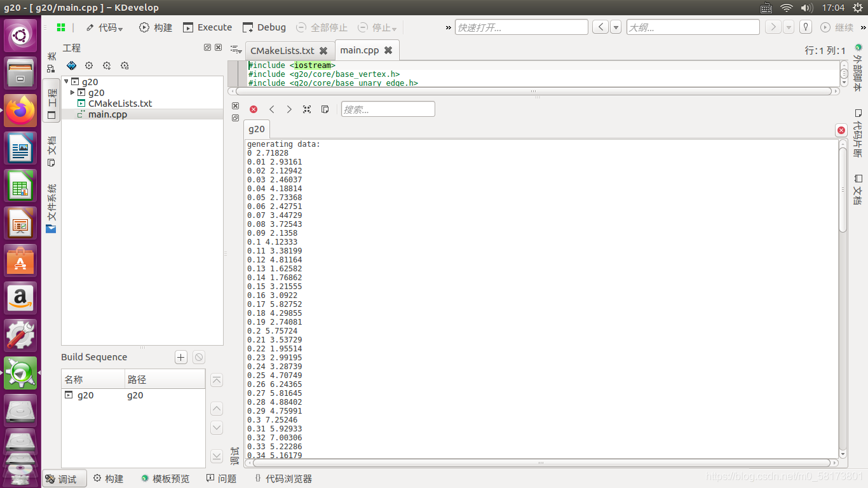Image resolution: width=868 pixels, height=488 pixels.
Task: Click the go-back arrow button next to quick open
Action: [600, 27]
